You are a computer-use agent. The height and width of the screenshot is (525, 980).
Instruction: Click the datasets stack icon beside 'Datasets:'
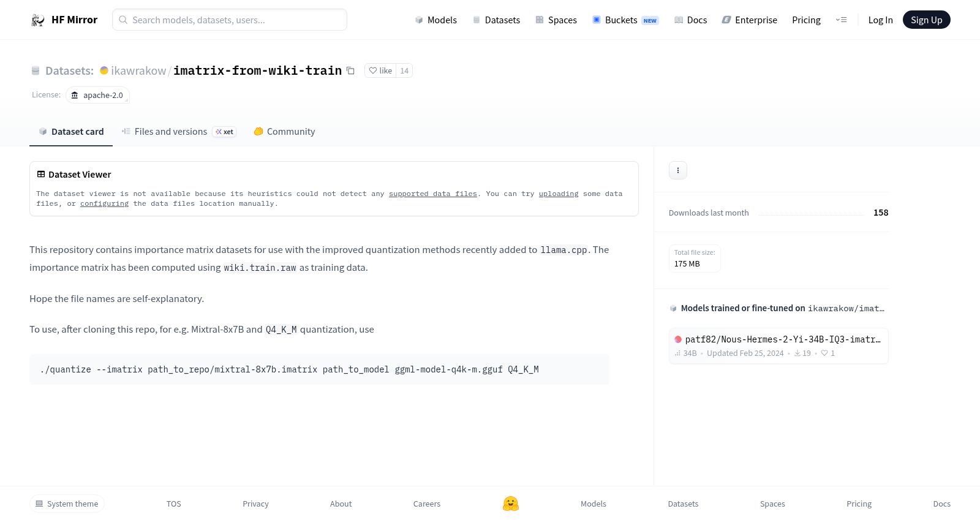tap(36, 71)
